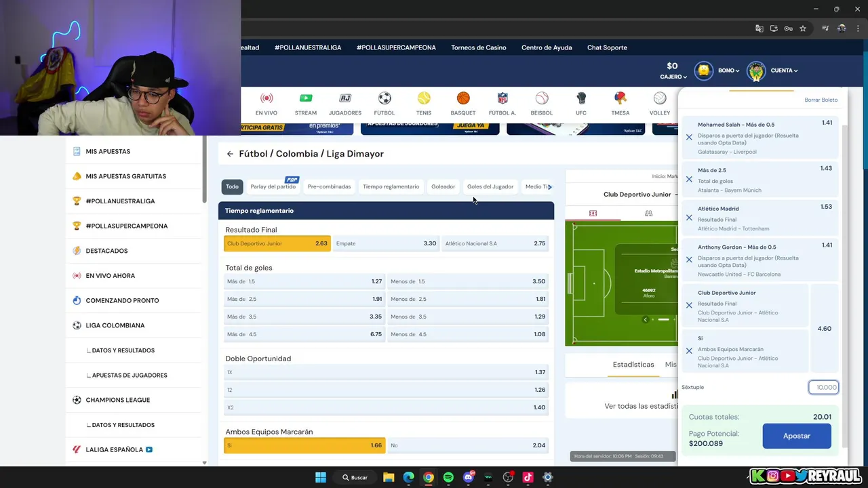The width and height of the screenshot is (868, 488).
Task: Open the Chrome three-dot menu
Action: [x=858, y=28]
